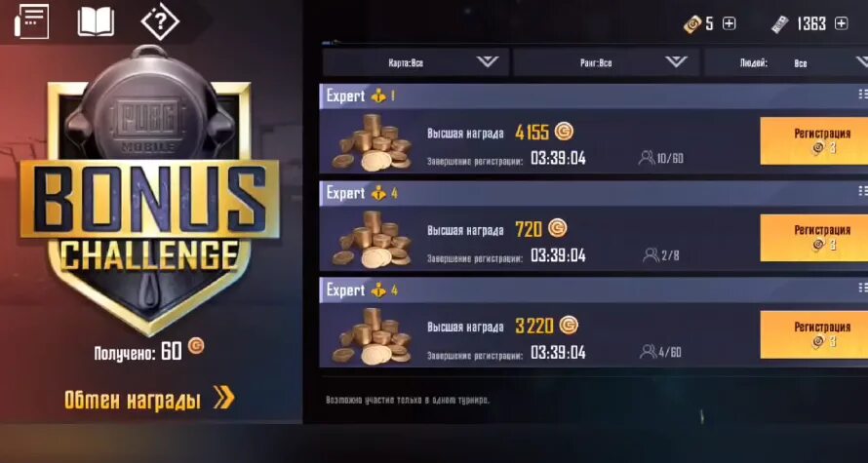
Task: Select the first Expert tournament header row
Action: click(x=593, y=96)
